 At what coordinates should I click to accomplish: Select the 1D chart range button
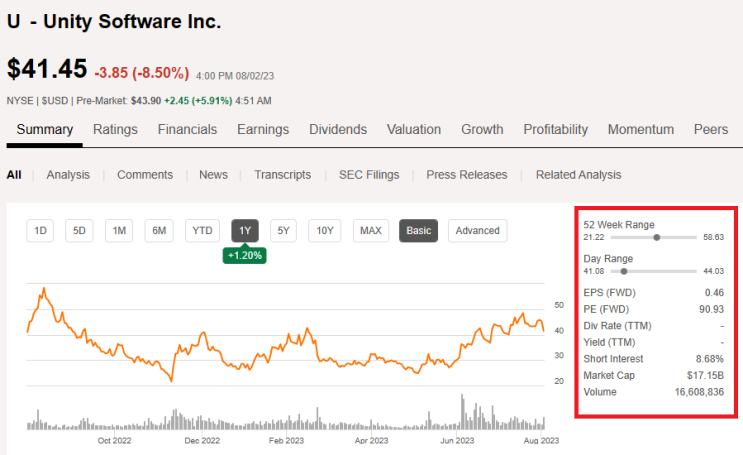click(x=41, y=231)
